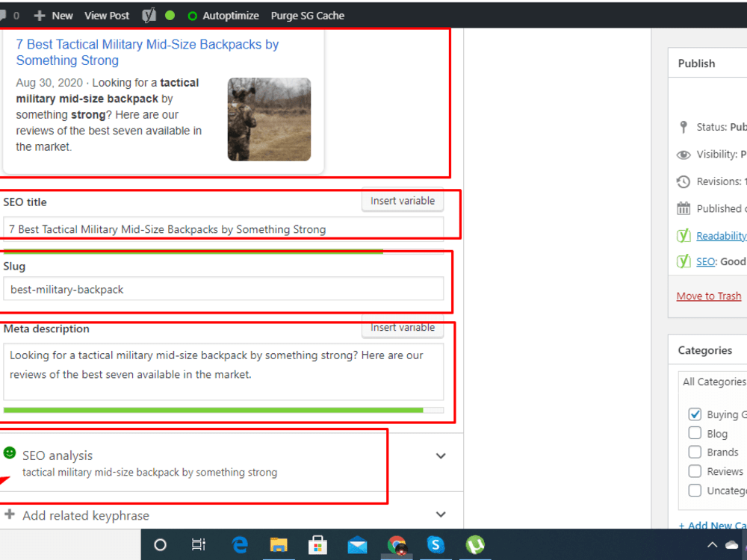Screen dimensions: 747x560
Task: Open Task View from the taskbar
Action: [x=199, y=544]
